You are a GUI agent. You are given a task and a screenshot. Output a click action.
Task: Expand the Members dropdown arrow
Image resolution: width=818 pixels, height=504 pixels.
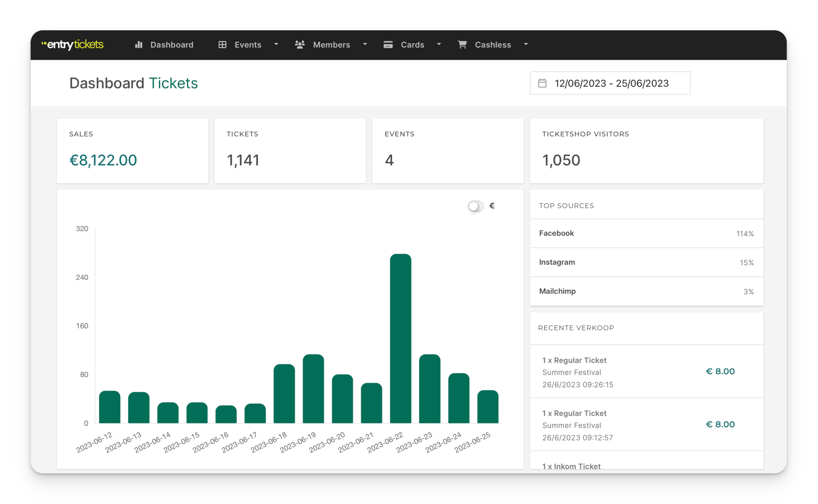click(x=365, y=44)
